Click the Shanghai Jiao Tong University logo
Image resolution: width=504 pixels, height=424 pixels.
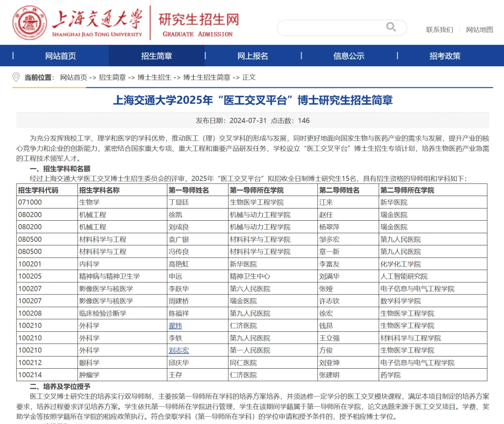coord(78,23)
